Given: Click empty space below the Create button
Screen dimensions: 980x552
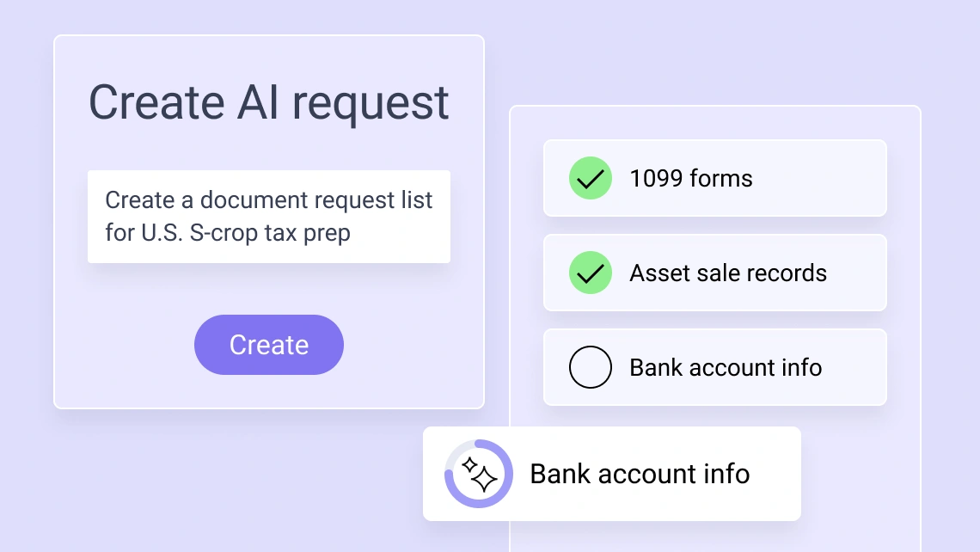Looking at the screenshot, I should 268,391.
